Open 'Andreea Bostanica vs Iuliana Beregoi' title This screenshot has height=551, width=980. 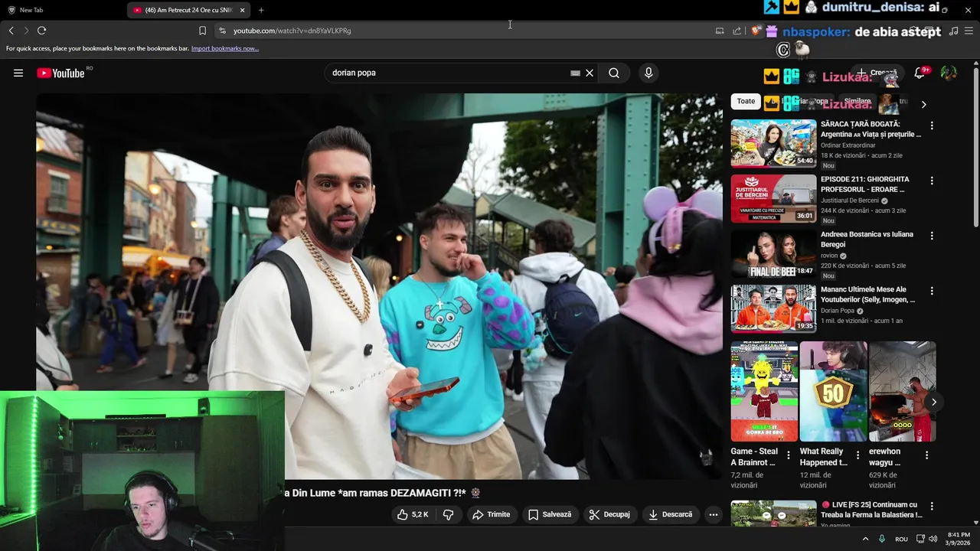867,240
